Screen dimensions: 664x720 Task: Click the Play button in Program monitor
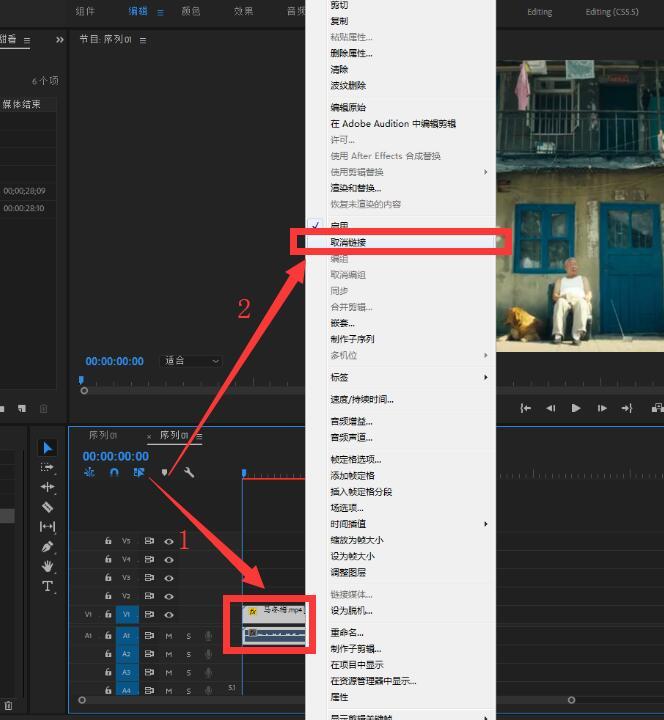[x=576, y=408]
